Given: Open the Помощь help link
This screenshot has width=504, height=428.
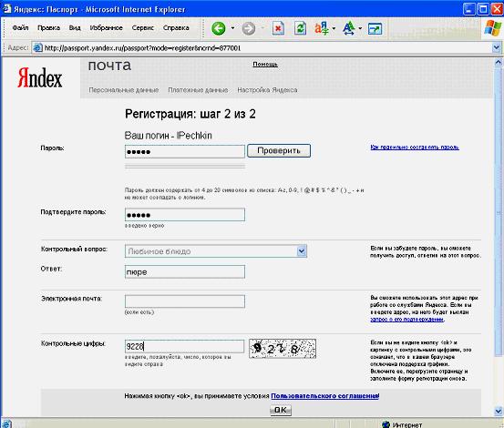Looking at the screenshot, I should coord(265,65).
